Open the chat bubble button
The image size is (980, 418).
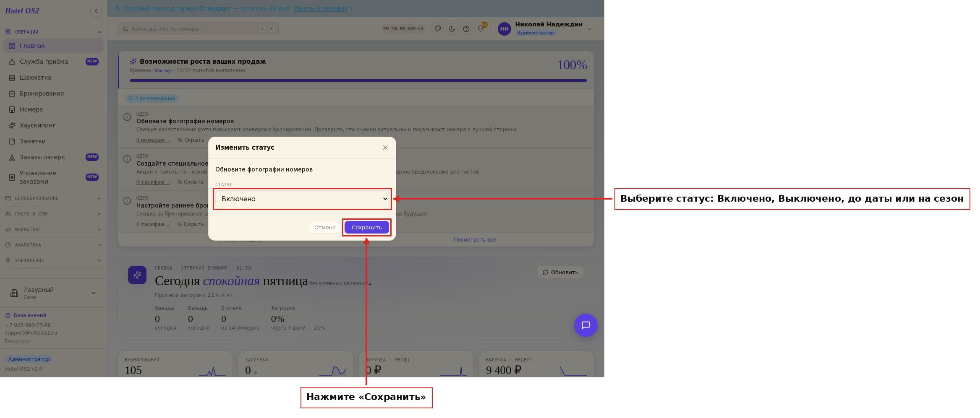[x=586, y=325]
